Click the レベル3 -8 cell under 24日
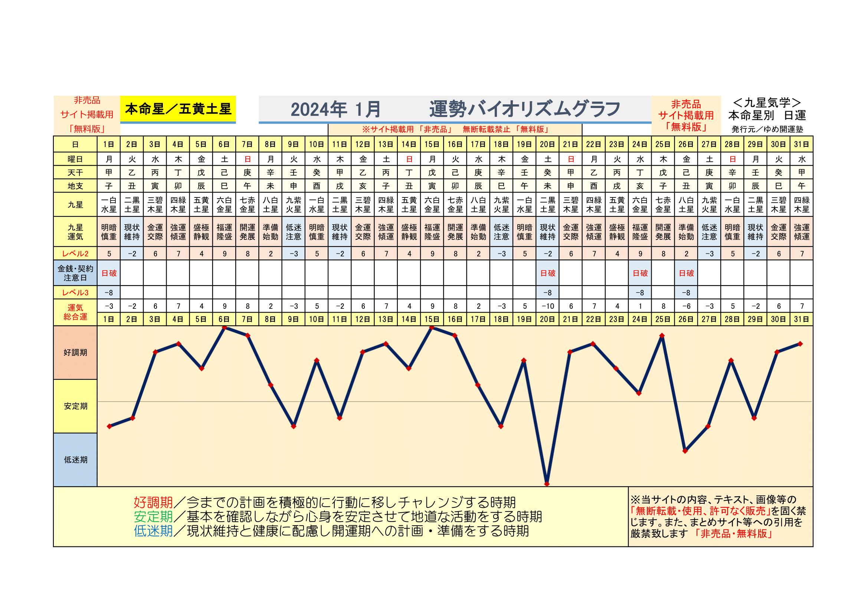868x614 pixels. [640, 293]
